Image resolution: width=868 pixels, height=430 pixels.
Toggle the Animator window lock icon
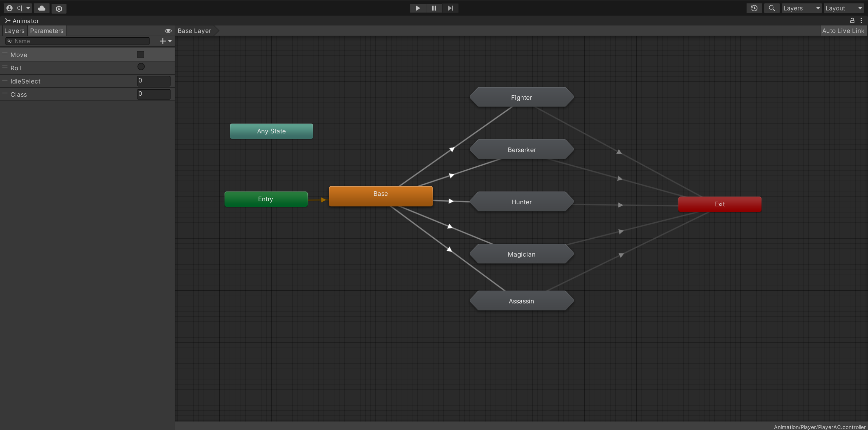[x=852, y=20]
